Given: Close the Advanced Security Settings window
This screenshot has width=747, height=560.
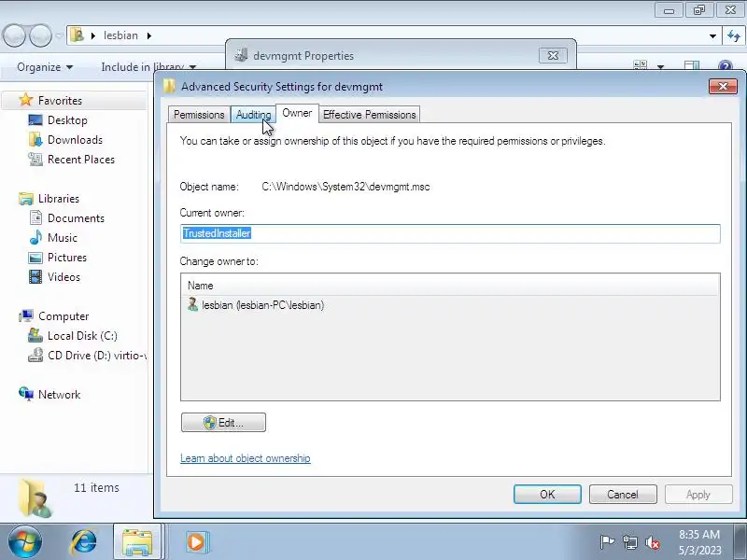Looking at the screenshot, I should coord(723,86).
